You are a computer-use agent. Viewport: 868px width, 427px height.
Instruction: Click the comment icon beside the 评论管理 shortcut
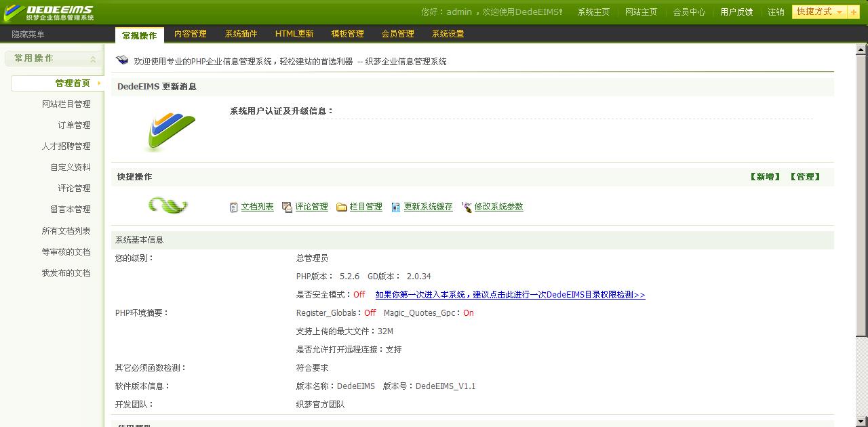tap(288, 207)
